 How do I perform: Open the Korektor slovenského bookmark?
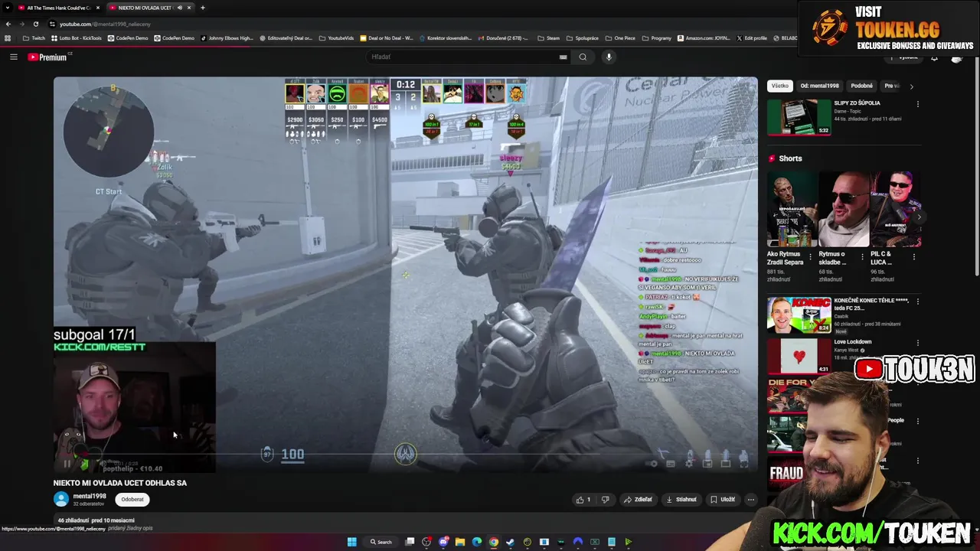coord(446,38)
